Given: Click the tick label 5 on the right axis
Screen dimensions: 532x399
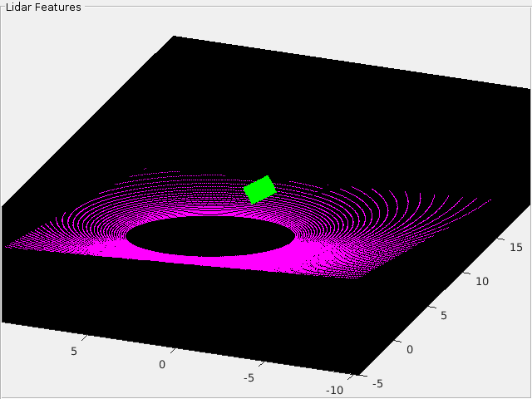Looking at the screenshot, I should click(443, 316).
